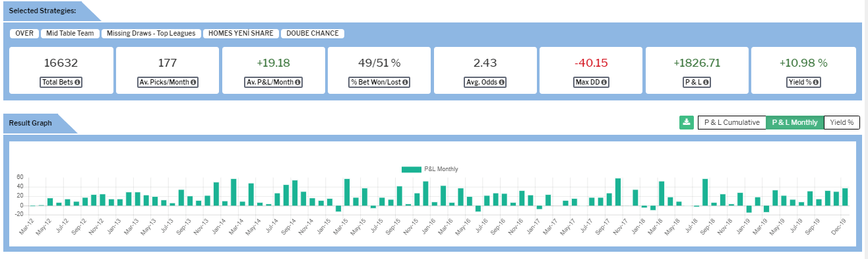868x259 pixels.
Task: Click info icon beside Av. Picks/Month
Action: pyautogui.click(x=194, y=83)
